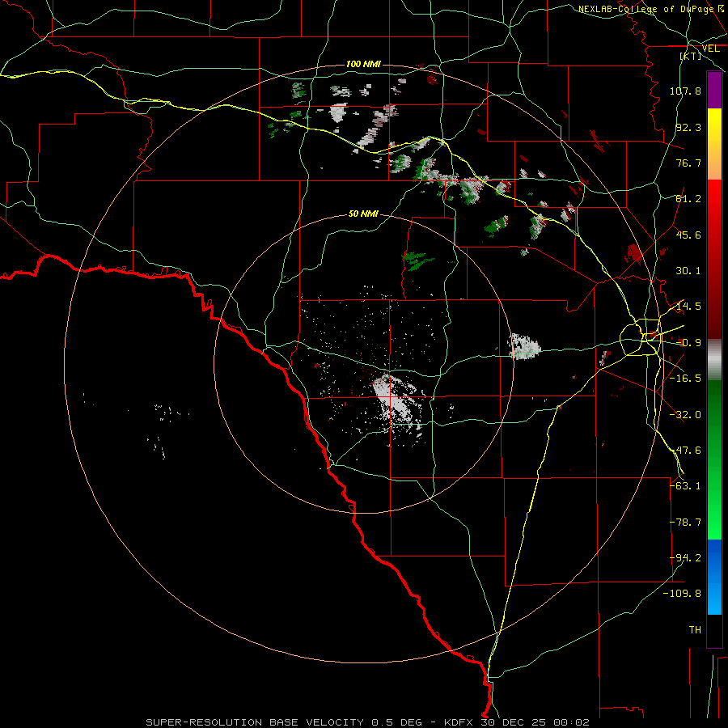Click the yellow-orange segment of the color scale
The width and height of the screenshot is (728, 728).
(714, 144)
